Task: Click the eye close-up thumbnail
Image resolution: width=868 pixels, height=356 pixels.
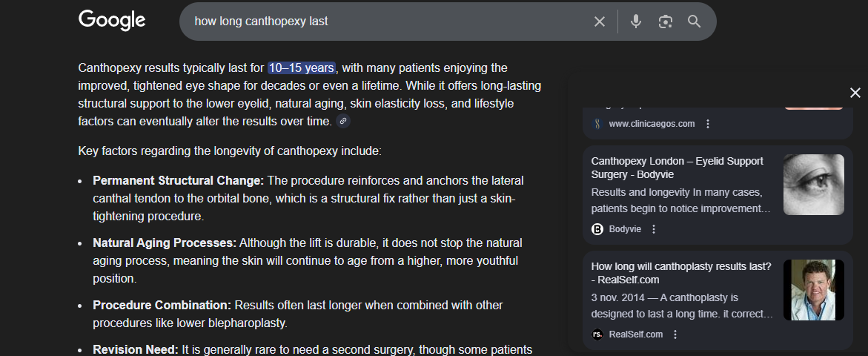Action: pos(813,185)
